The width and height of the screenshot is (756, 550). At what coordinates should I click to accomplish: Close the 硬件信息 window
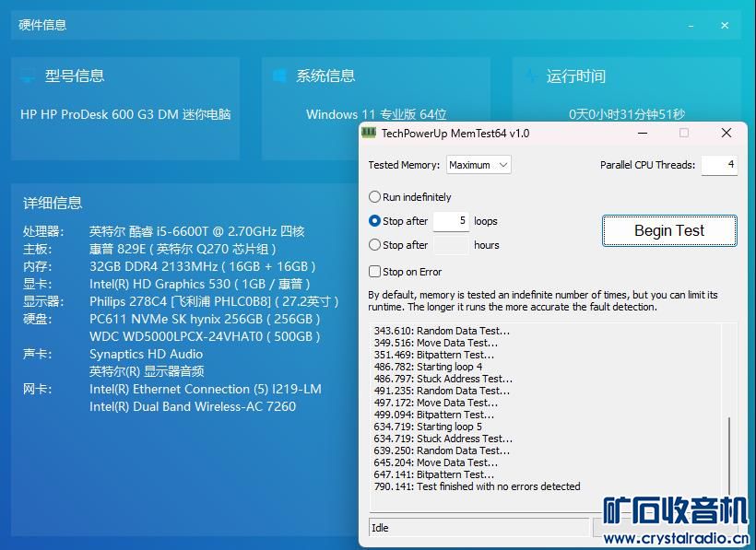pyautogui.click(x=725, y=25)
